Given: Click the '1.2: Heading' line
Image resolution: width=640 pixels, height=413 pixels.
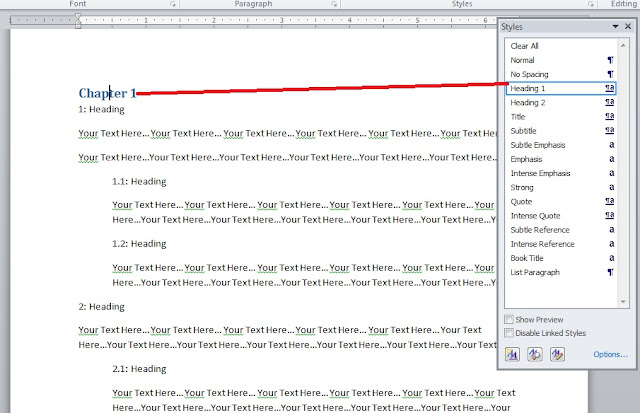Looking at the screenshot, I should tap(139, 244).
